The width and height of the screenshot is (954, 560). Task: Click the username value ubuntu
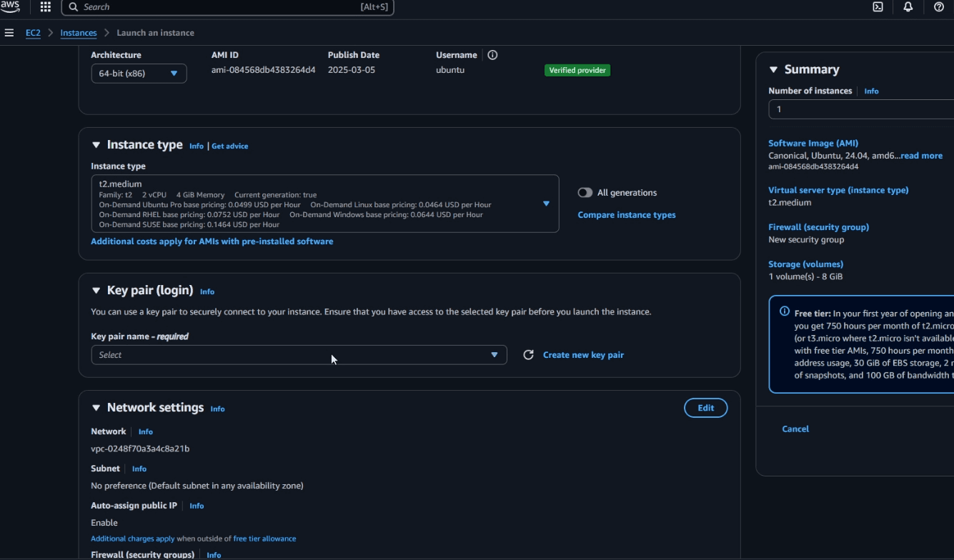[x=450, y=70]
